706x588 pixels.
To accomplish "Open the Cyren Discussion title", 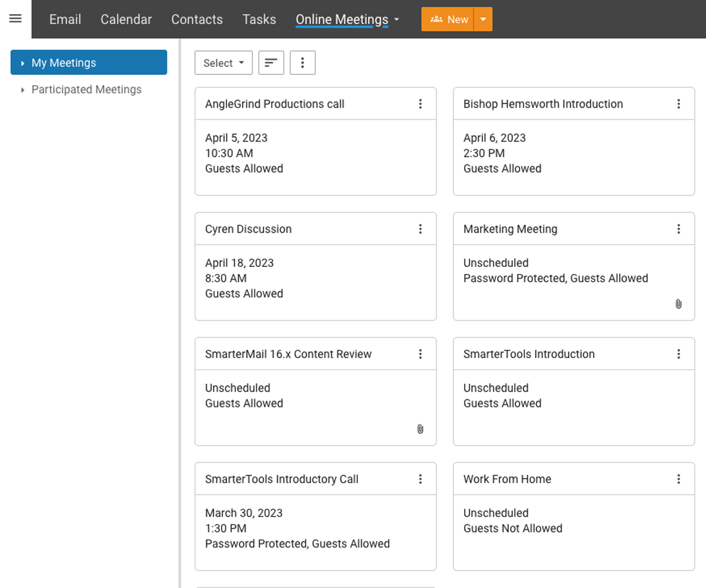I will tap(248, 229).
